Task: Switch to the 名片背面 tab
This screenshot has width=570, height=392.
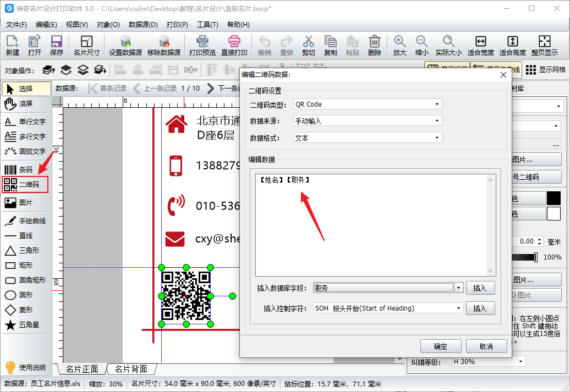Action: [x=131, y=369]
